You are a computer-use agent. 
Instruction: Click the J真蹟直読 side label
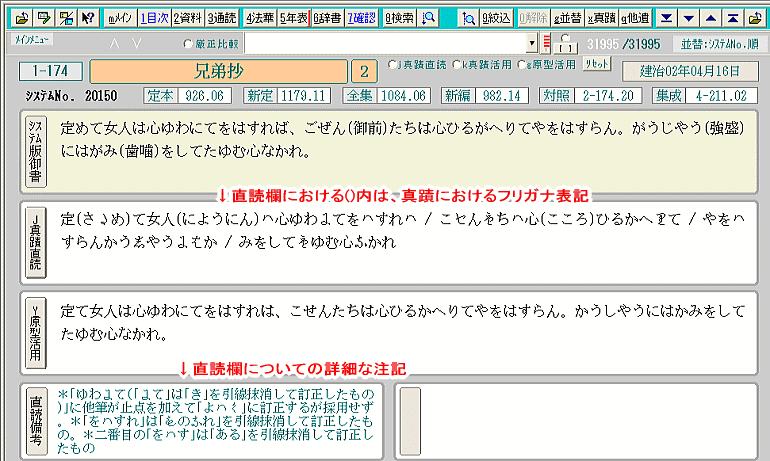(36, 242)
